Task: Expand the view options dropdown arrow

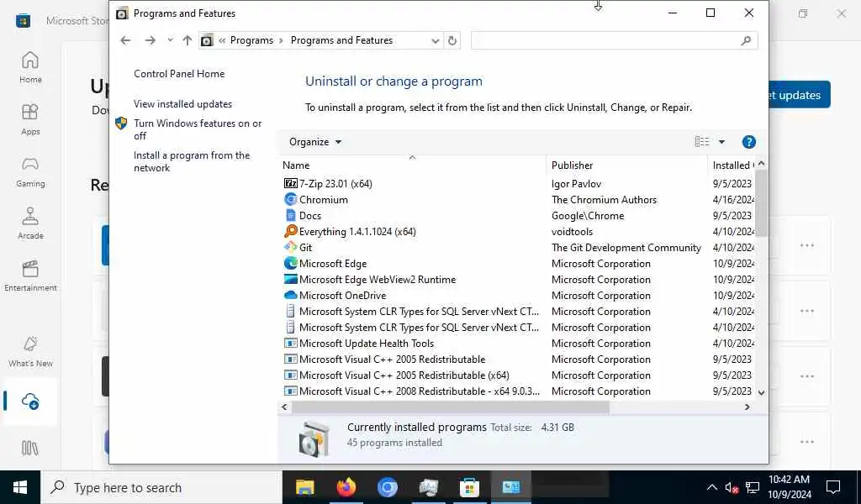Action: tap(721, 142)
